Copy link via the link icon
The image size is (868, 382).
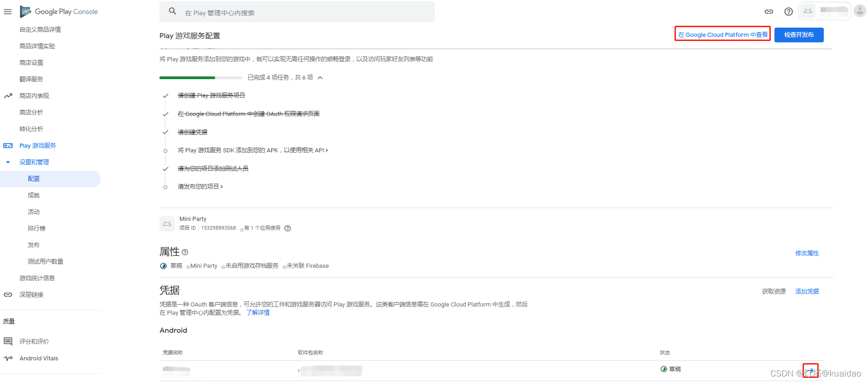(769, 12)
